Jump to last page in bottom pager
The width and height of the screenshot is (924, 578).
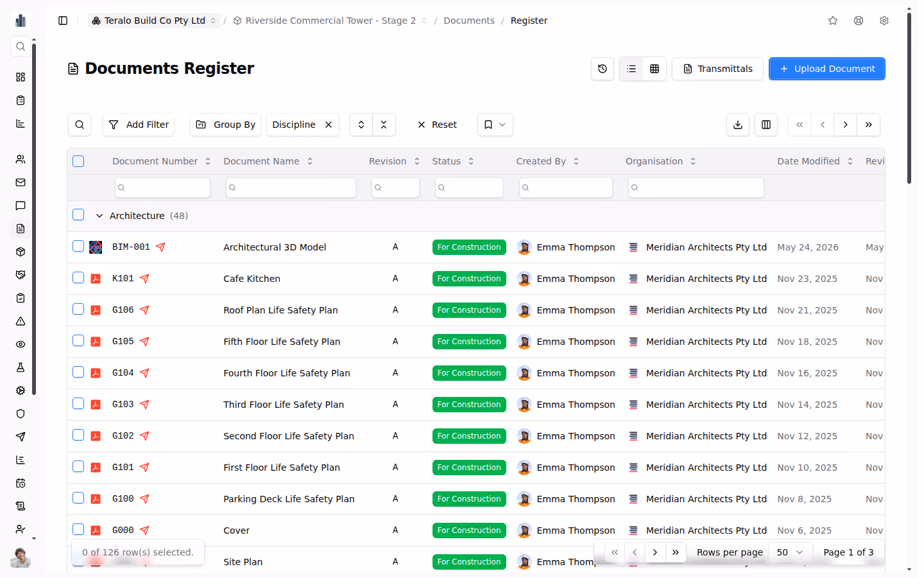click(675, 552)
